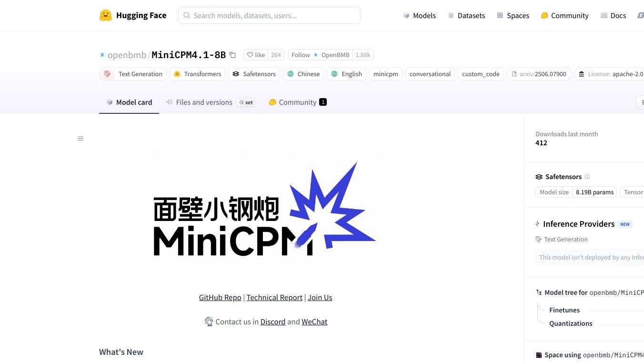The image size is (644, 362).
Task: Go to Spaces in the top navigation
Action: point(513,15)
